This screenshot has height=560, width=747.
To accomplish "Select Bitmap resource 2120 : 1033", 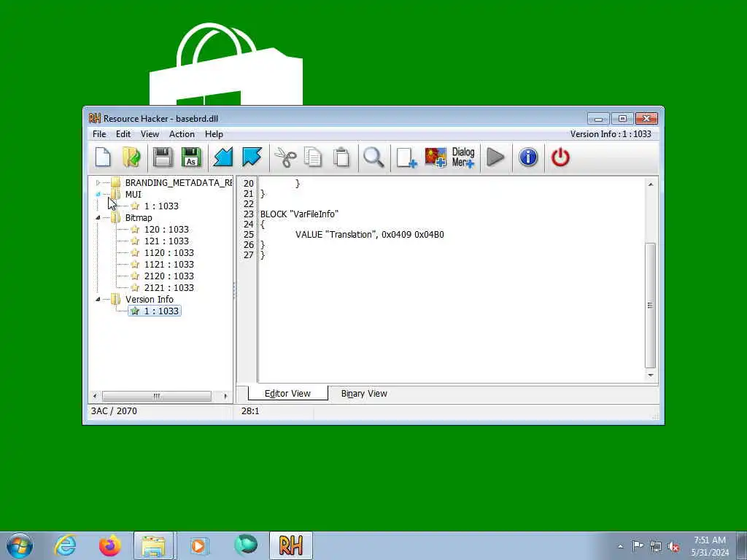I will click(169, 276).
